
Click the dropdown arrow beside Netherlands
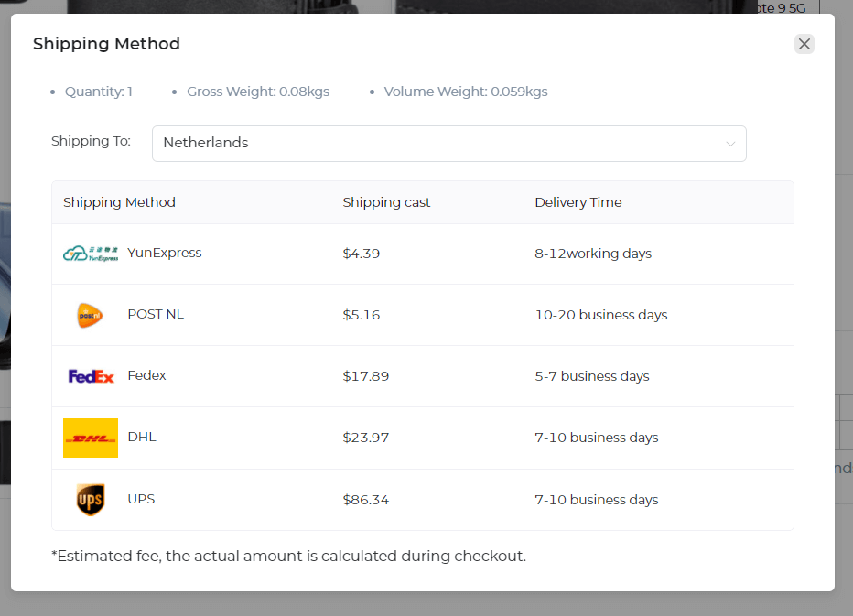729,143
